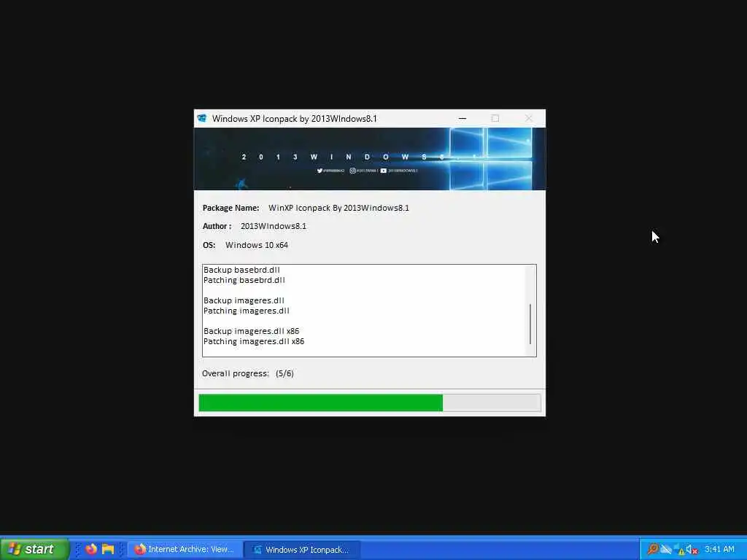Image resolution: width=747 pixels, height=560 pixels.
Task: Switch to the Internet Archive taskbar window
Action: point(185,549)
